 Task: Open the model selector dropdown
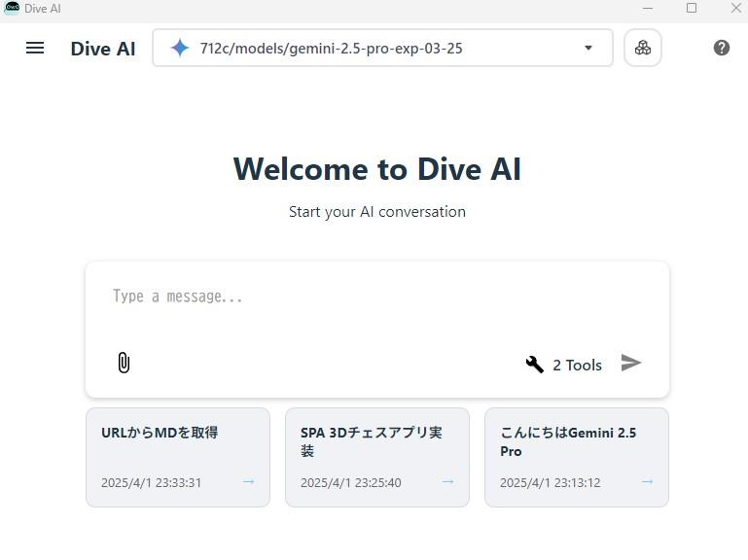382,48
